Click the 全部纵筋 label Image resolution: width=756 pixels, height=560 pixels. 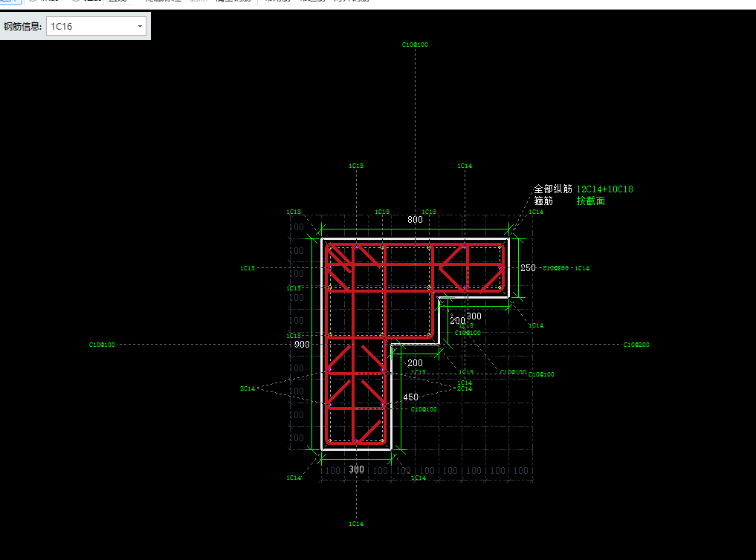[552, 189]
